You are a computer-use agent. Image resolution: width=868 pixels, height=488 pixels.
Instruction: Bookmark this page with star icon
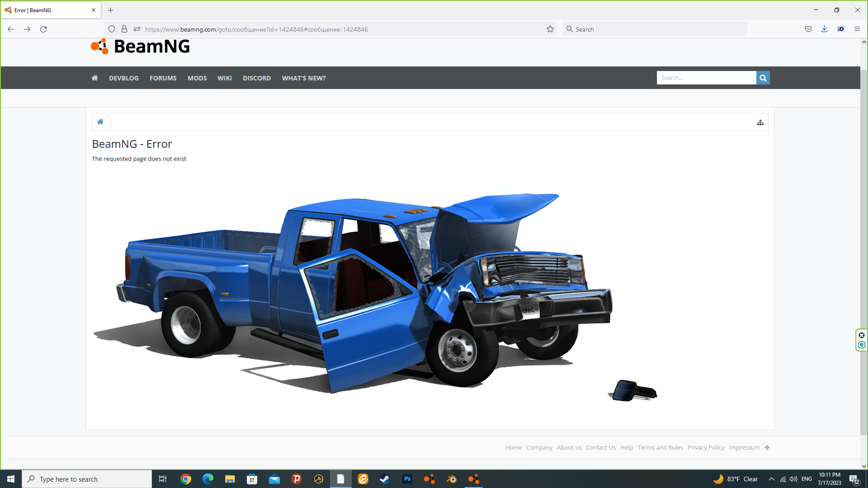pyautogui.click(x=550, y=29)
